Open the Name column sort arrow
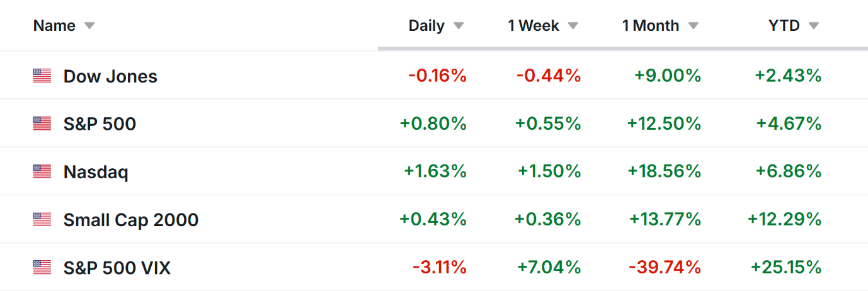 point(89,26)
